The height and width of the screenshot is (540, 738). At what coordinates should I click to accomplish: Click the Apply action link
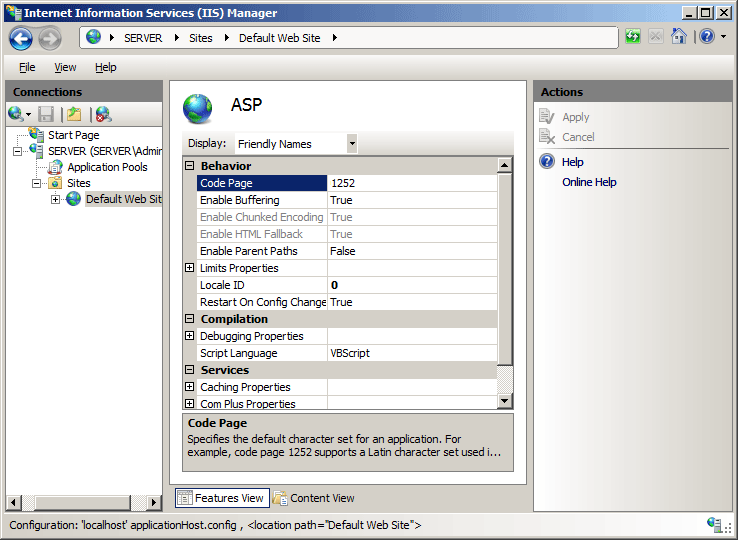(576, 117)
